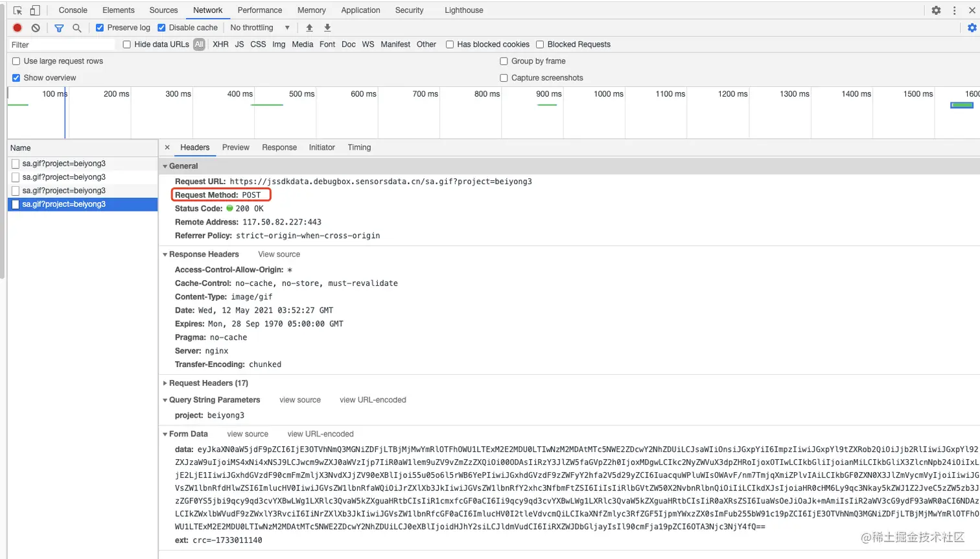Open the Elements tab
This screenshot has height=559, width=980.
coord(119,10)
